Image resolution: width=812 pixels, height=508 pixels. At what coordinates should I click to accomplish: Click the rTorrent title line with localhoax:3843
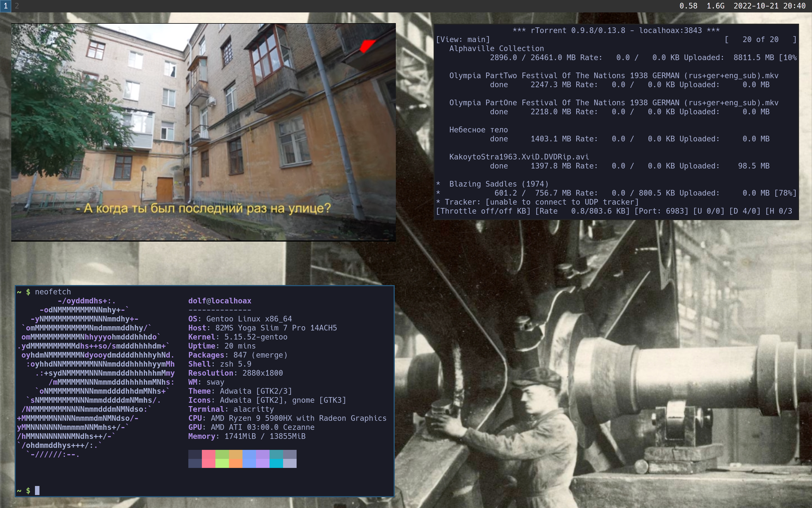pyautogui.click(x=616, y=30)
